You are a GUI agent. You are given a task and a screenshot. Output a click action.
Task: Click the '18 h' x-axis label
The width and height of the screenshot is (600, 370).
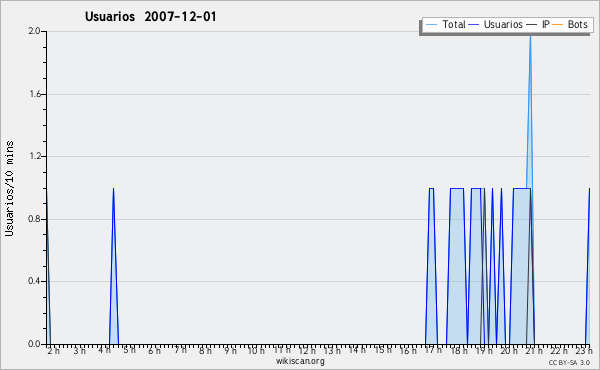pyautogui.click(x=459, y=350)
